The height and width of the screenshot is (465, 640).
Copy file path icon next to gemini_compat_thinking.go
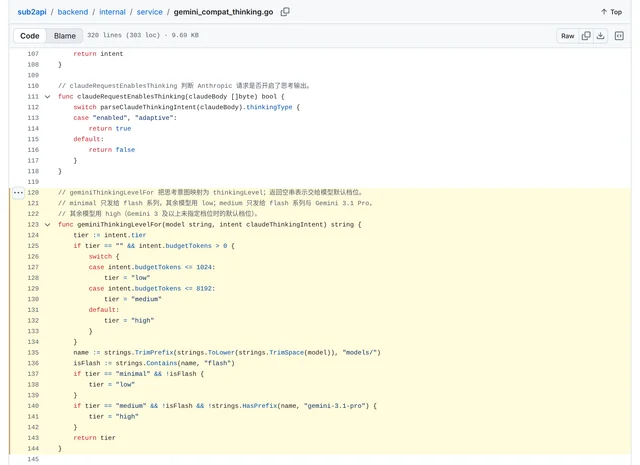(285, 12)
